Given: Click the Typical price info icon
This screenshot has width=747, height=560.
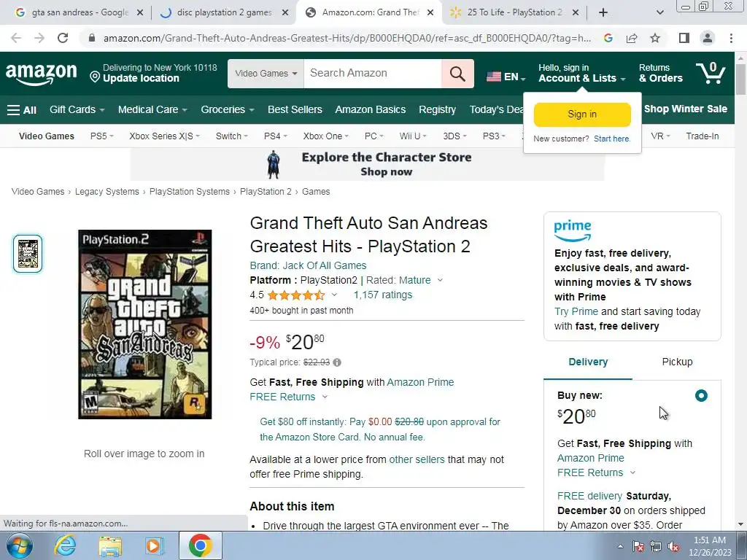Looking at the screenshot, I should (337, 362).
